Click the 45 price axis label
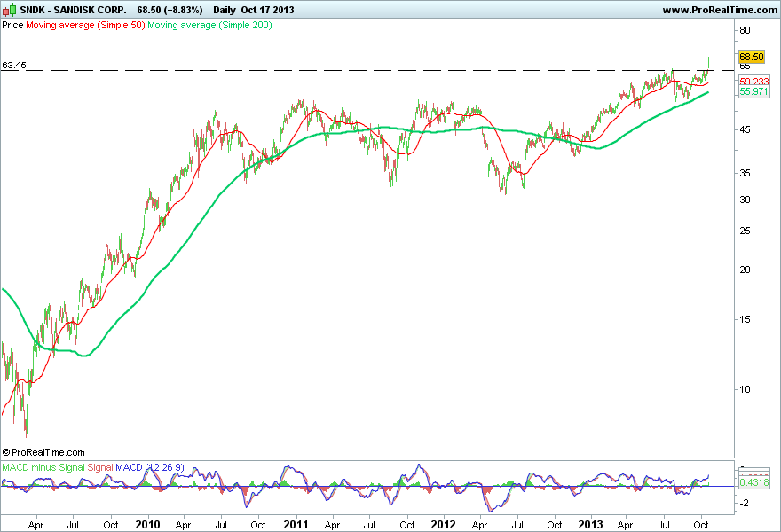Viewport: 781px width, 532px height. pyautogui.click(x=745, y=129)
